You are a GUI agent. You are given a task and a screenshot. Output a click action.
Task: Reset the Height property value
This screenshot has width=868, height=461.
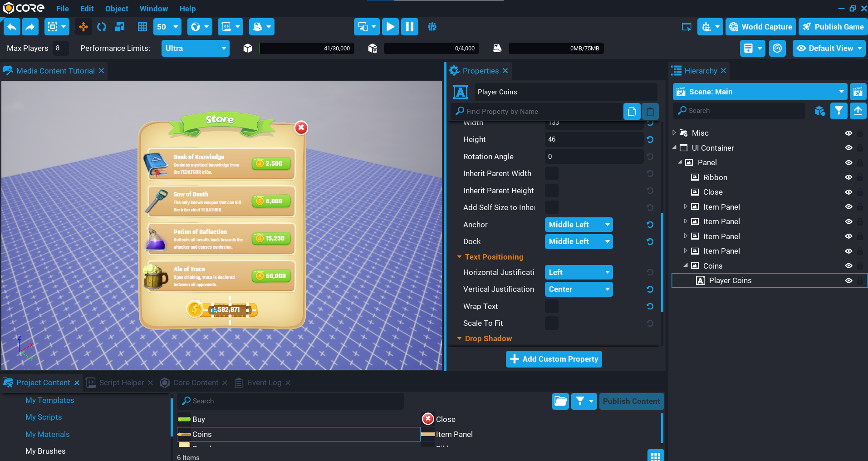(x=650, y=140)
